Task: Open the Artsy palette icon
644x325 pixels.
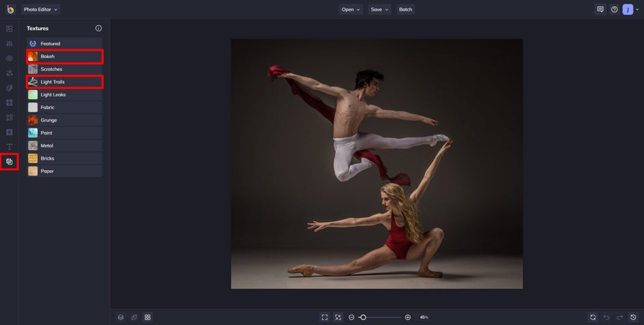Action: point(10,88)
